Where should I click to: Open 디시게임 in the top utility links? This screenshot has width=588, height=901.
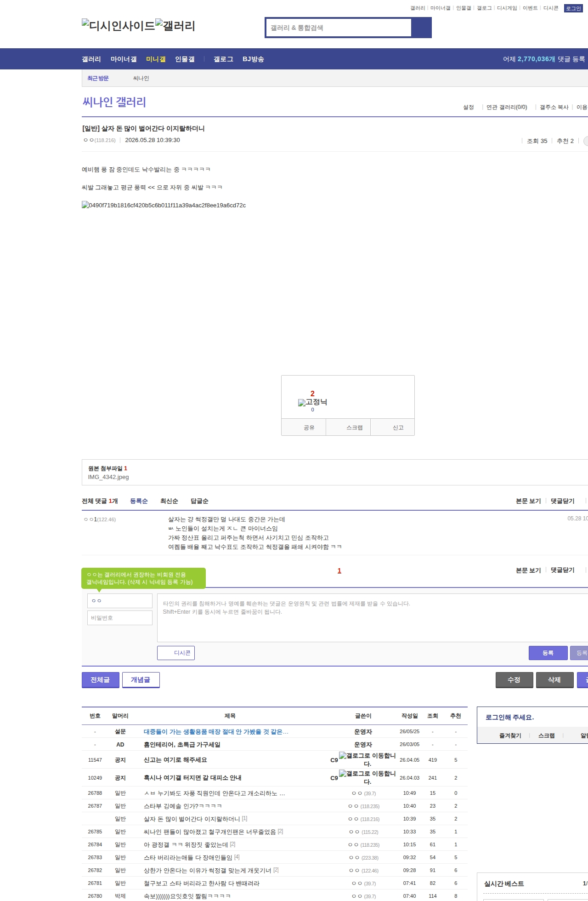point(507,8)
